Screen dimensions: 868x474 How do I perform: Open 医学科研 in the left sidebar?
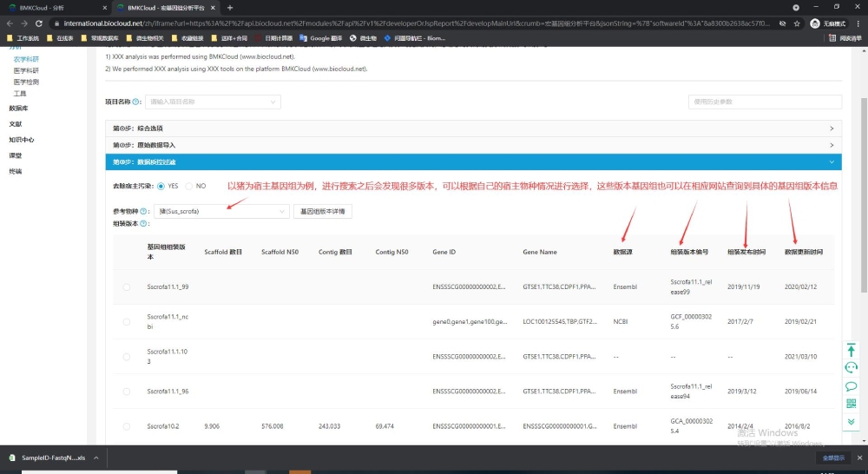[x=26, y=70]
